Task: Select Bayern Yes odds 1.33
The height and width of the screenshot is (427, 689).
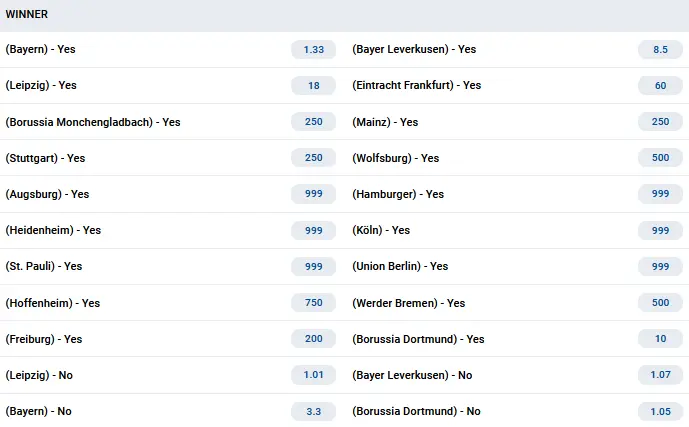Action: tap(313, 50)
